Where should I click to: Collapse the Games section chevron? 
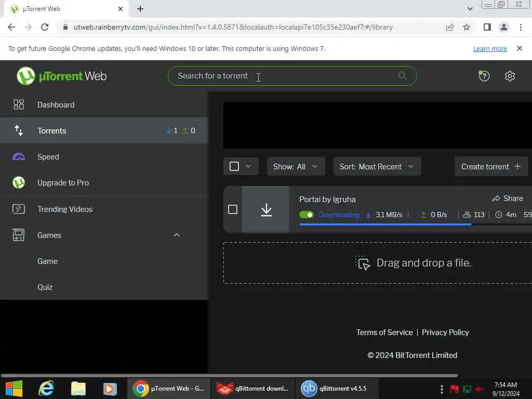tap(177, 235)
